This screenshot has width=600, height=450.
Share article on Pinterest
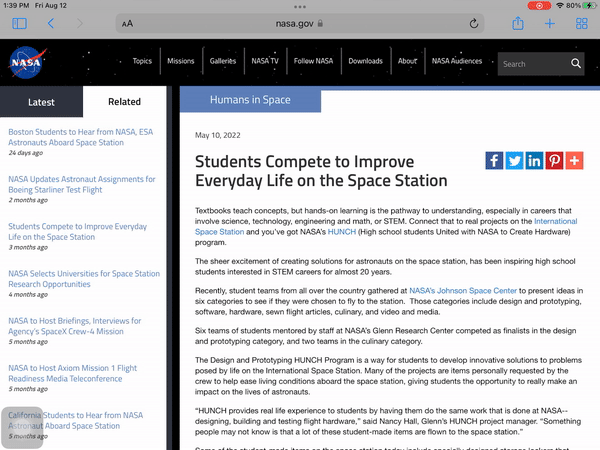(x=554, y=161)
